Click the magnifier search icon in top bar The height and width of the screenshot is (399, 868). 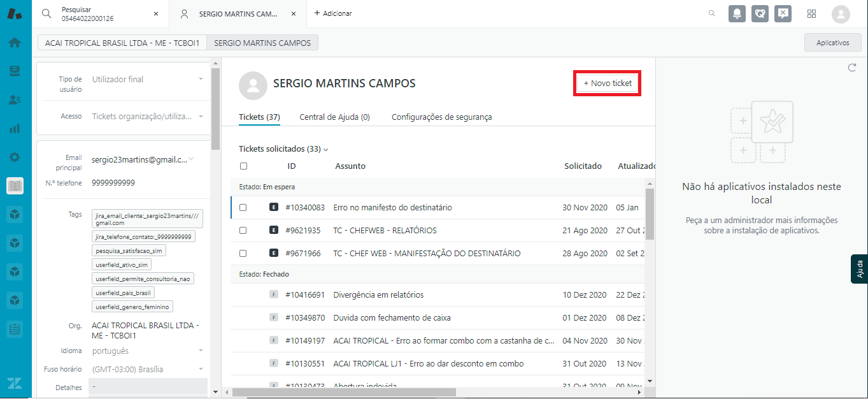pyautogui.click(x=711, y=13)
